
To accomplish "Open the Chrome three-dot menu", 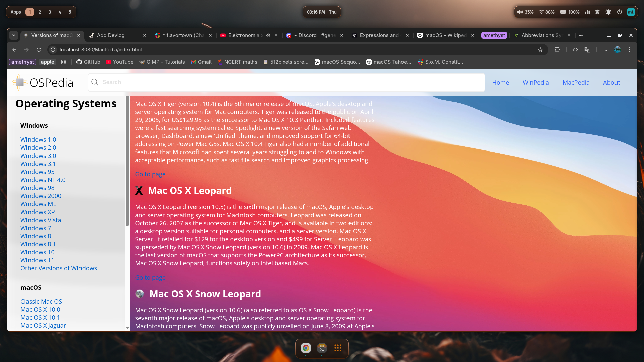I will (x=630, y=50).
